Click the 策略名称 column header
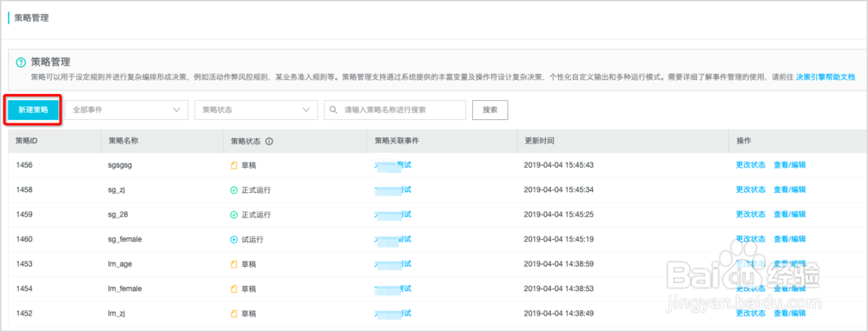The image size is (868, 332). point(123,142)
